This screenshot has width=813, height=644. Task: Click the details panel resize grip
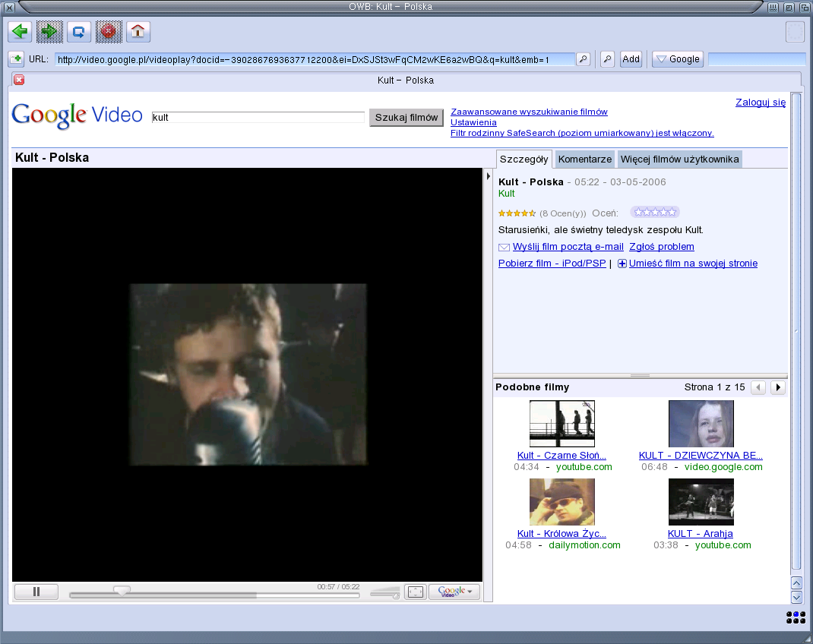pos(641,376)
